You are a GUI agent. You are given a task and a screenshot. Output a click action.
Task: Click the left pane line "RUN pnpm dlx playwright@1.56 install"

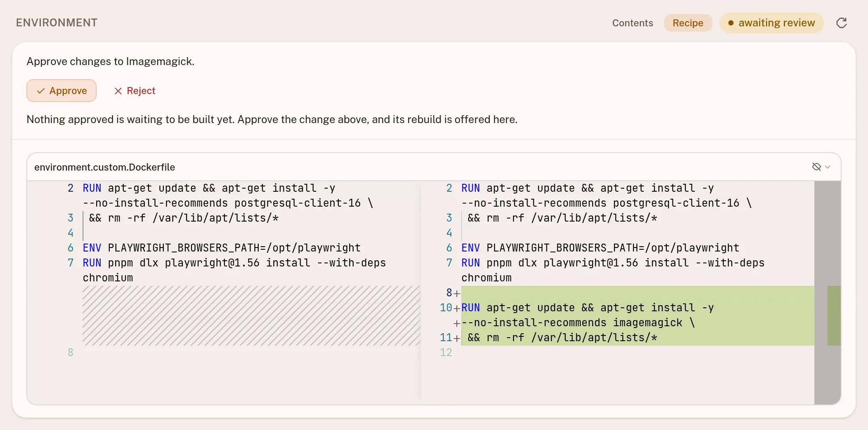click(x=234, y=263)
